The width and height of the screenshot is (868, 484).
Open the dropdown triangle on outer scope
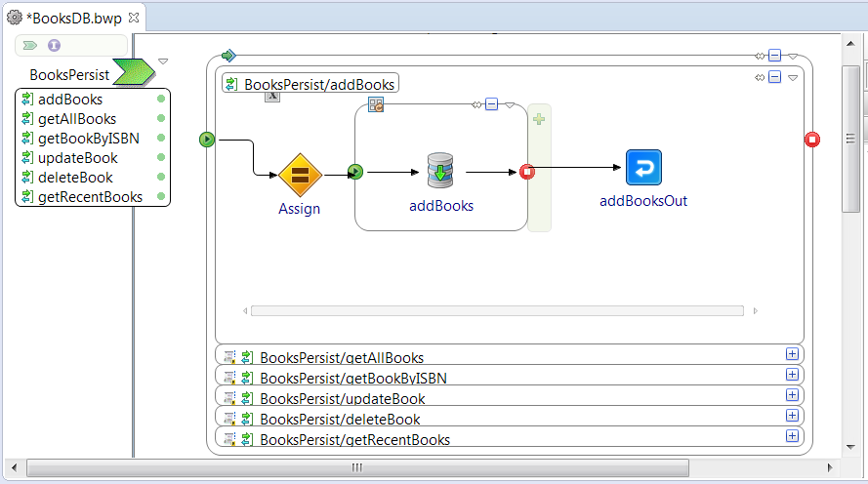793,57
